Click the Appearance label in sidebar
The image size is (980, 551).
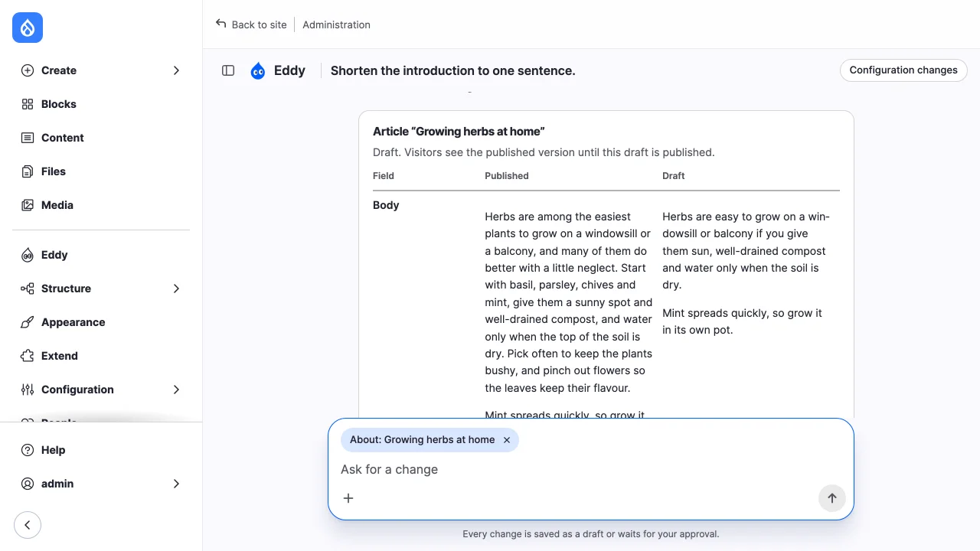73,322
